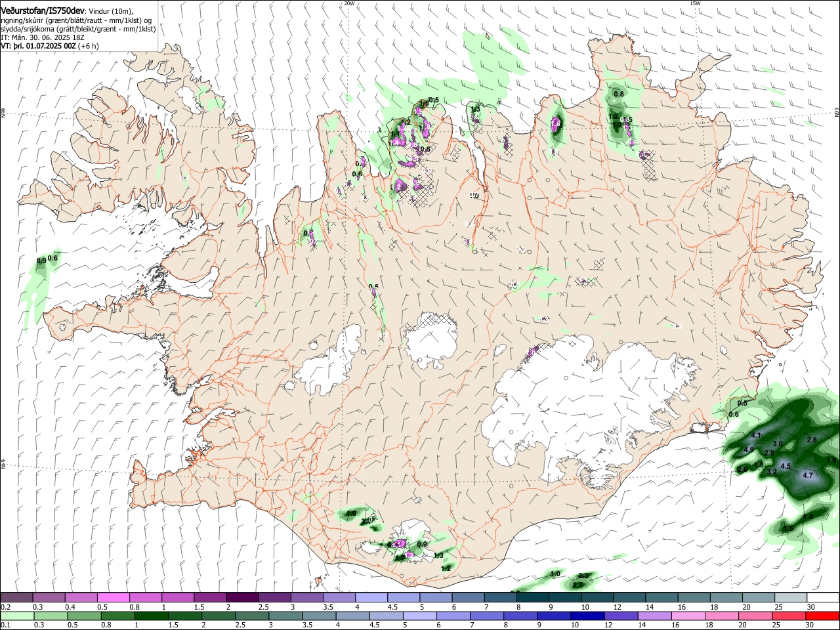Click the initial time line 'IT: Mán. 30. 06. 2025 18Z'
Viewport: 840px width, 630px height.
[44, 37]
